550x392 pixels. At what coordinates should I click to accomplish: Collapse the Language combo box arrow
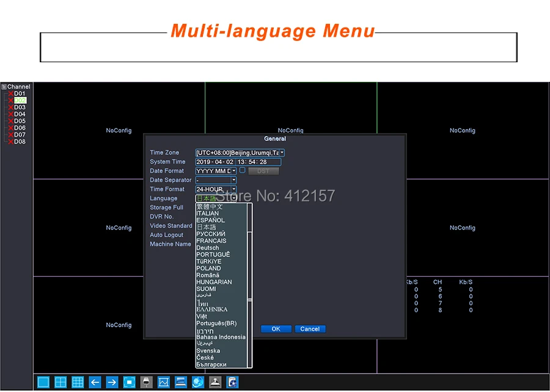[x=234, y=198]
